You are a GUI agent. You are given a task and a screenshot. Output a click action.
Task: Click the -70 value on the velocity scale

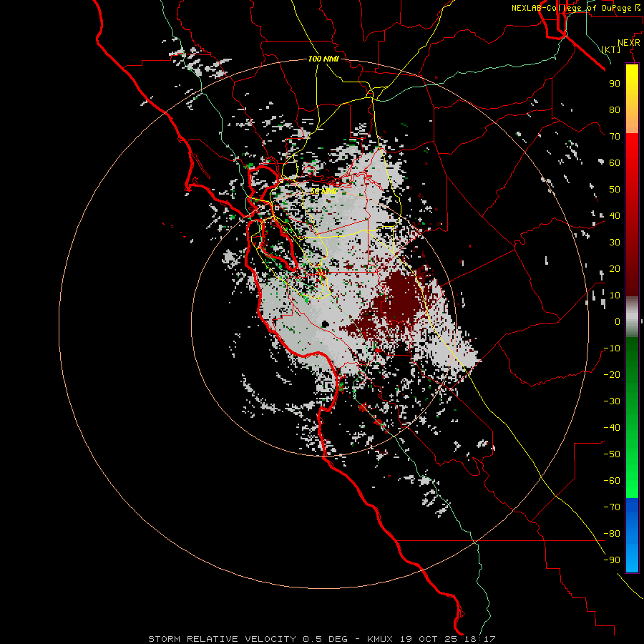click(612, 507)
